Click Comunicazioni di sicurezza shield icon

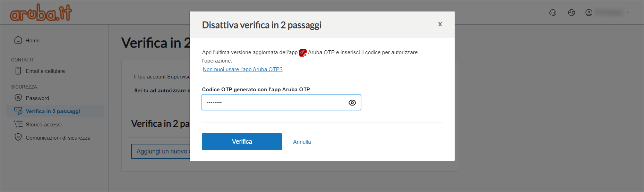click(18, 137)
